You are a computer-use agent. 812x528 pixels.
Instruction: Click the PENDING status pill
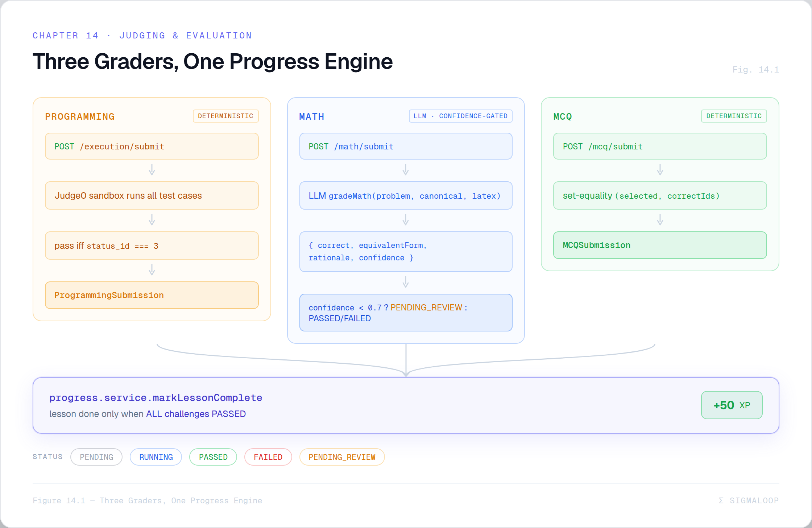coord(96,457)
